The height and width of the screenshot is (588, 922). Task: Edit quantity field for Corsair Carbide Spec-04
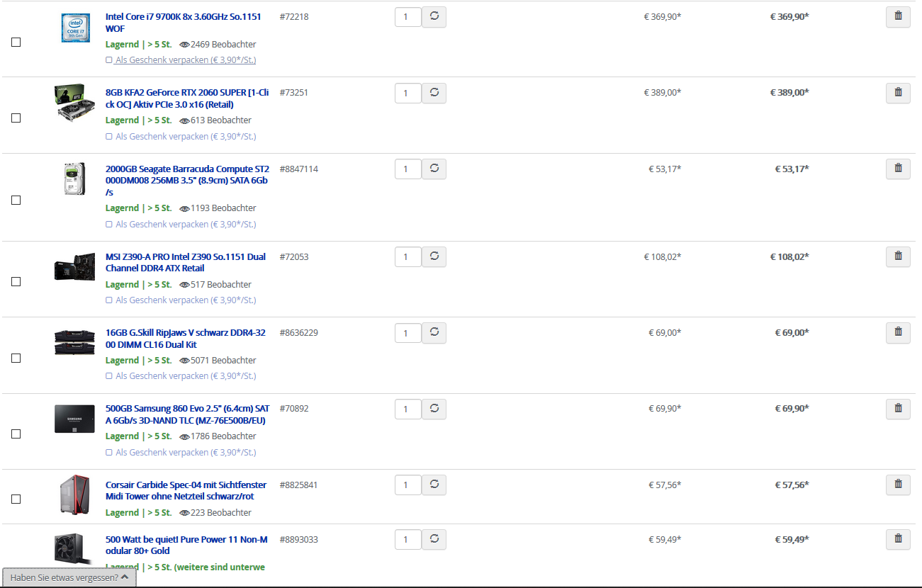408,485
